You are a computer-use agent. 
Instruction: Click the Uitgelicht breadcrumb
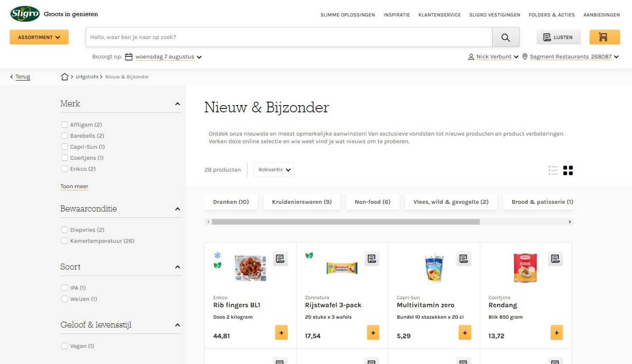pos(87,77)
